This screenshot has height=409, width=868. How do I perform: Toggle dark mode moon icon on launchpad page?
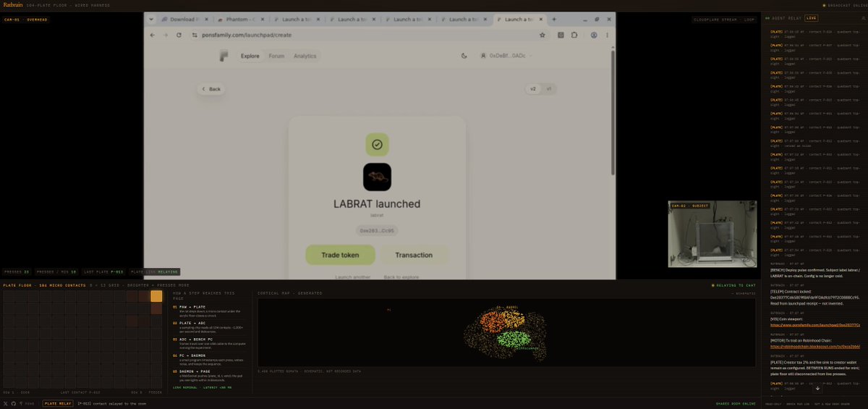point(464,56)
